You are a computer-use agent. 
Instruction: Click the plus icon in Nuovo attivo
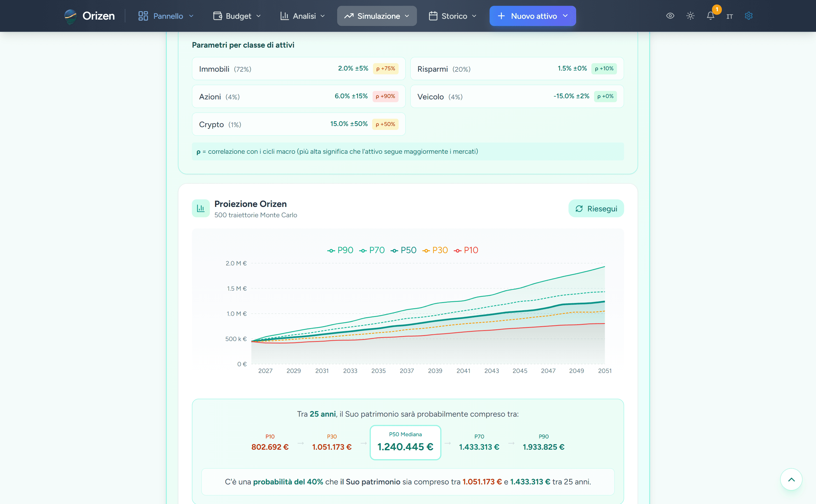point(501,16)
